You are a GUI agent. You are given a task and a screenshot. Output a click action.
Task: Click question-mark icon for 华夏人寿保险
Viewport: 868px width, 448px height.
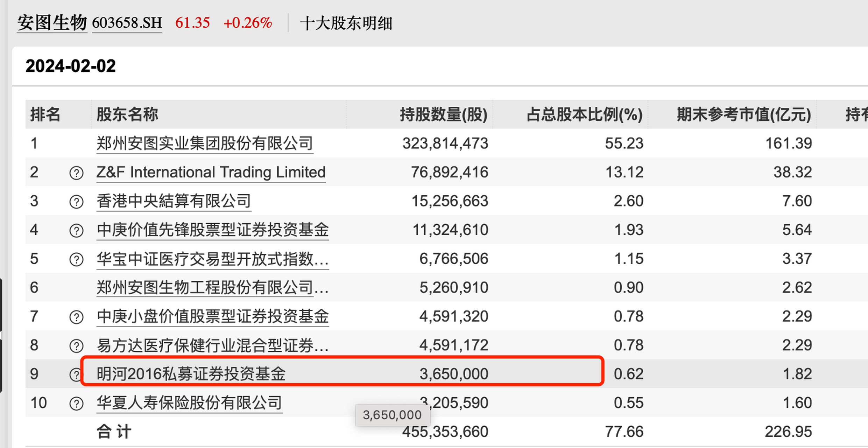[x=76, y=404]
